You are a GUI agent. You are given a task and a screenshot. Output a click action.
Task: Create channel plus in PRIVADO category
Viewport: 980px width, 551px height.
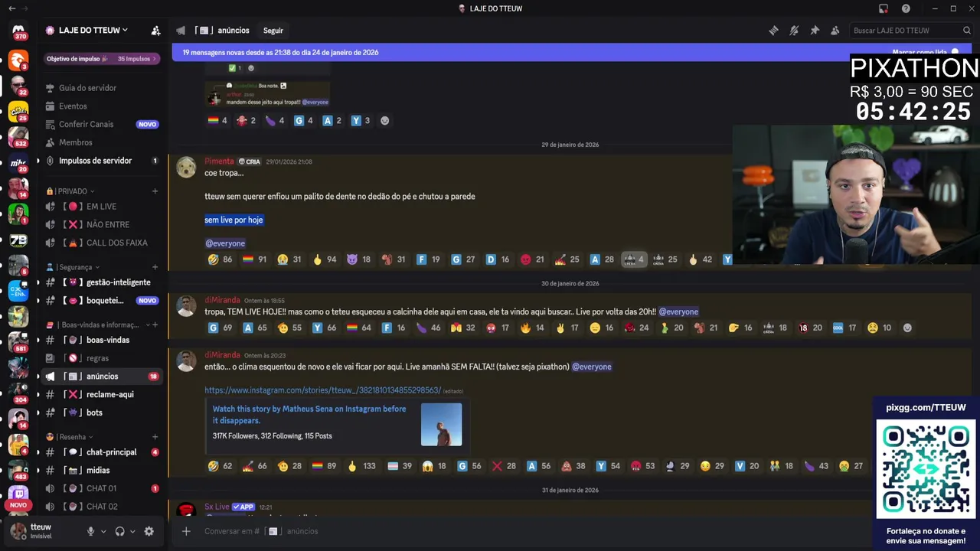155,191
